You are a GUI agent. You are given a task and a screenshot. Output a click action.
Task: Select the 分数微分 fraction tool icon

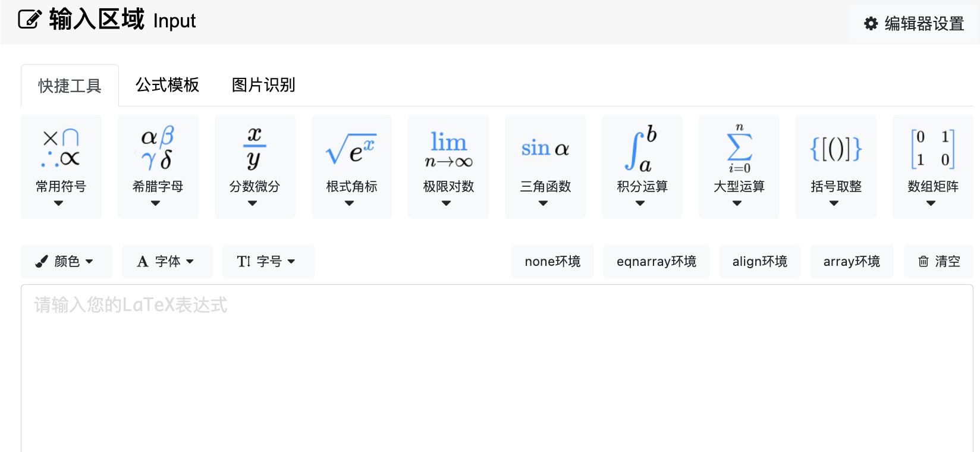[255, 147]
